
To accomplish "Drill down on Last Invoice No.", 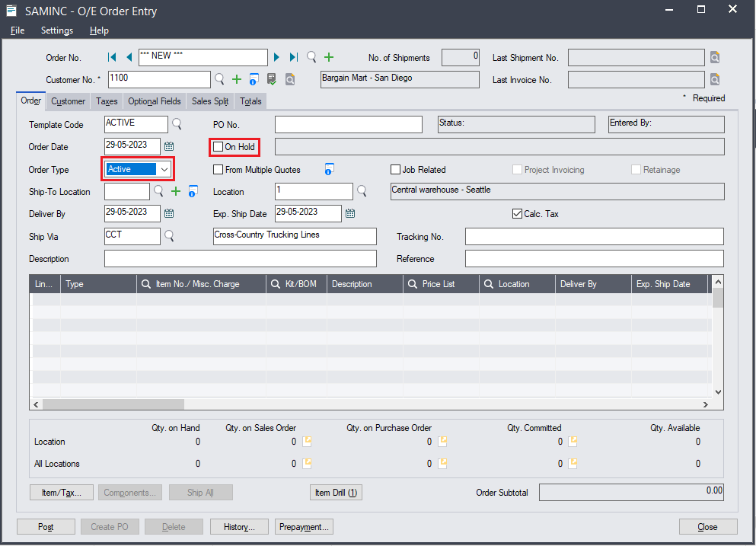I will 715,79.
